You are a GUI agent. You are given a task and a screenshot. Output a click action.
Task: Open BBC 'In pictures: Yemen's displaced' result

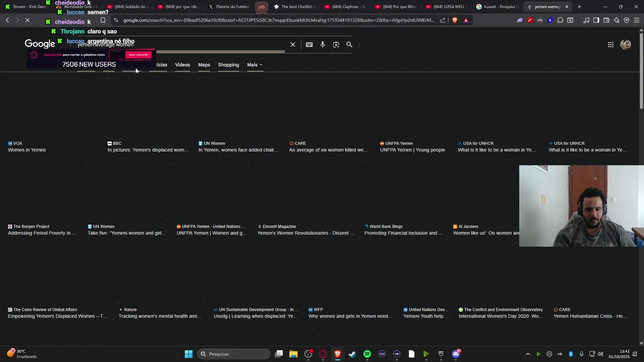pyautogui.click(x=148, y=150)
